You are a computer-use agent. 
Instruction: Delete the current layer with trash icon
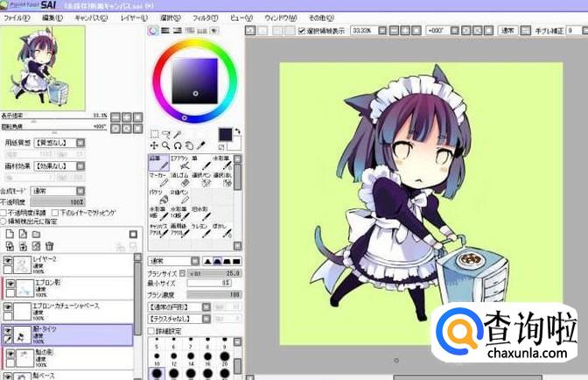(x=49, y=246)
